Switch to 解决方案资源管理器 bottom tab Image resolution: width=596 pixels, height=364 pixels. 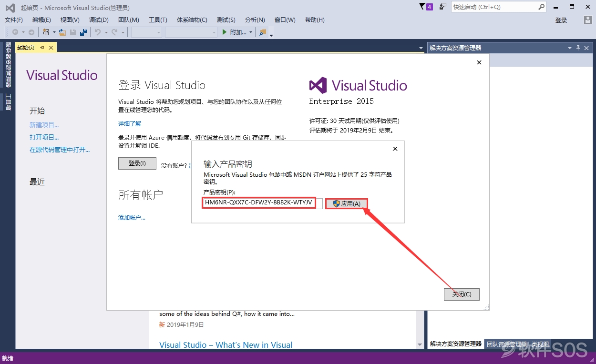click(456, 344)
